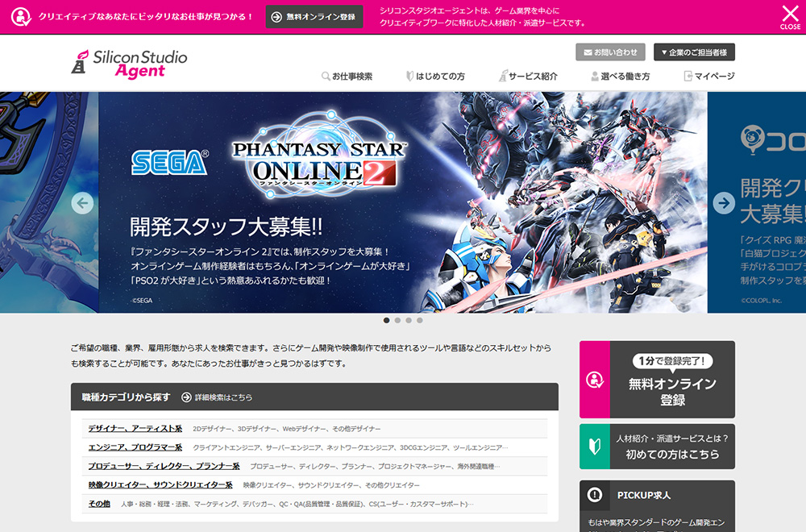This screenshot has height=532, width=806.
Task: Click the 職種カテゴリから探す header
Action: 126,397
